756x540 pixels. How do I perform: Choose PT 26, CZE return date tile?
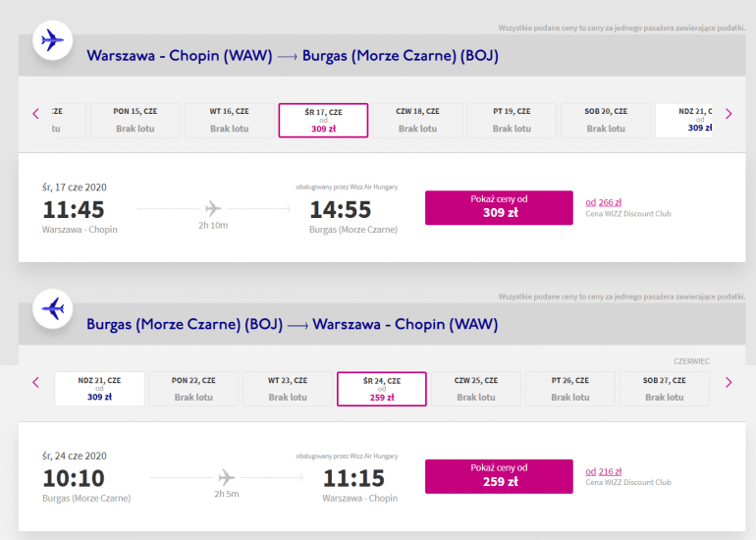(x=569, y=389)
